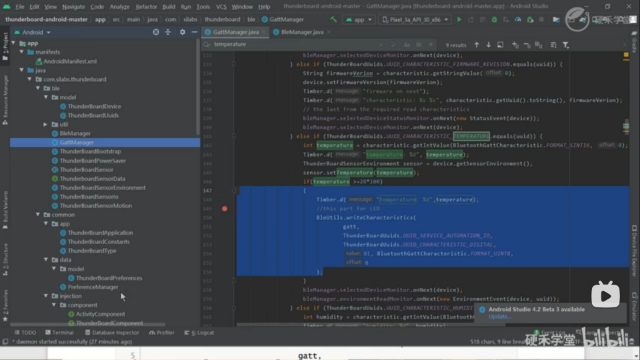Collapse the manifests folder
This screenshot has width=640, height=360.
click(22, 52)
